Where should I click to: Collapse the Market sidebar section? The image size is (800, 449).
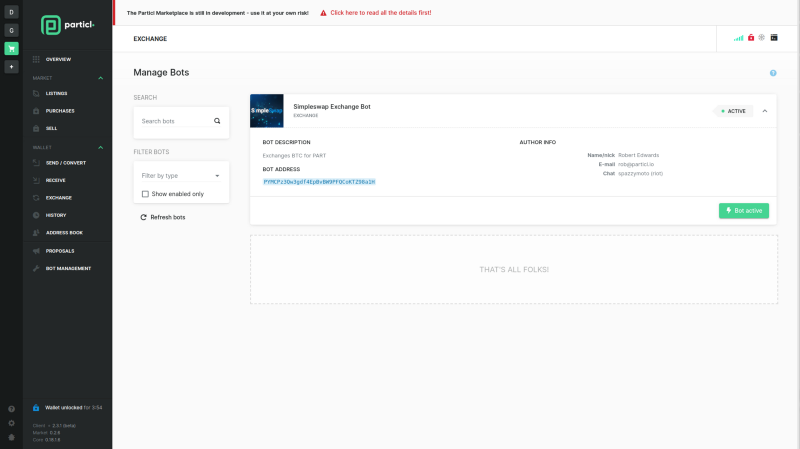click(101, 78)
